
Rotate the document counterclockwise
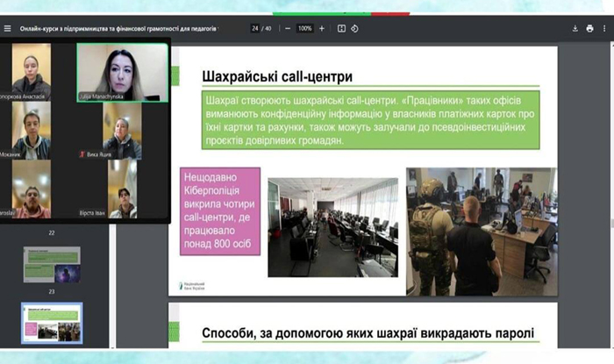(354, 28)
